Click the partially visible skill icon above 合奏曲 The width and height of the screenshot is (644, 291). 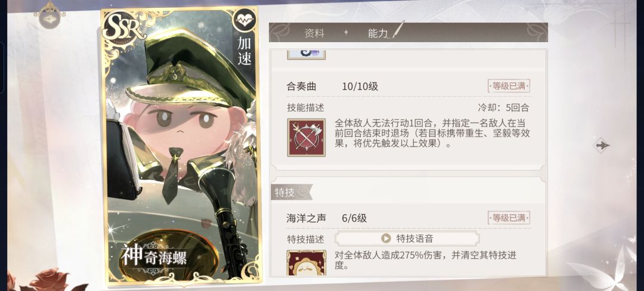pyautogui.click(x=306, y=52)
